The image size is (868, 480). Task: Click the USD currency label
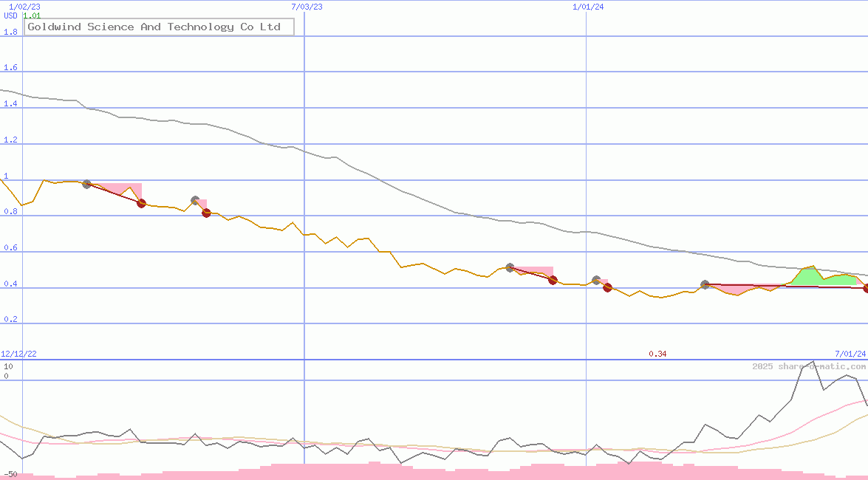pos(9,16)
